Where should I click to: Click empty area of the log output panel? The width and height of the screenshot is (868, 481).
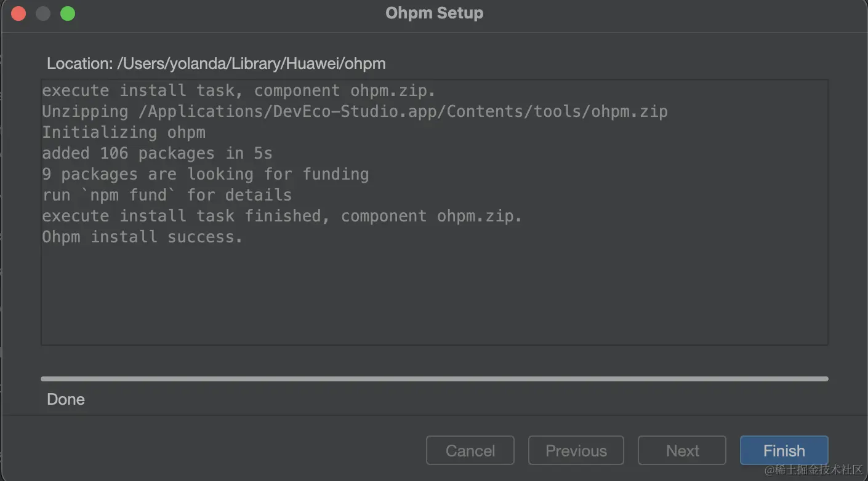[434, 295]
